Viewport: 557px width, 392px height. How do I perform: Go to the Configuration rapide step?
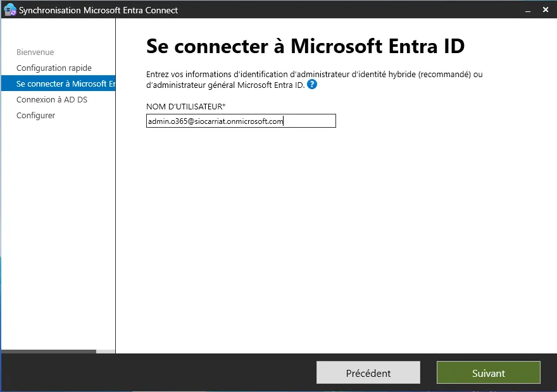point(54,68)
